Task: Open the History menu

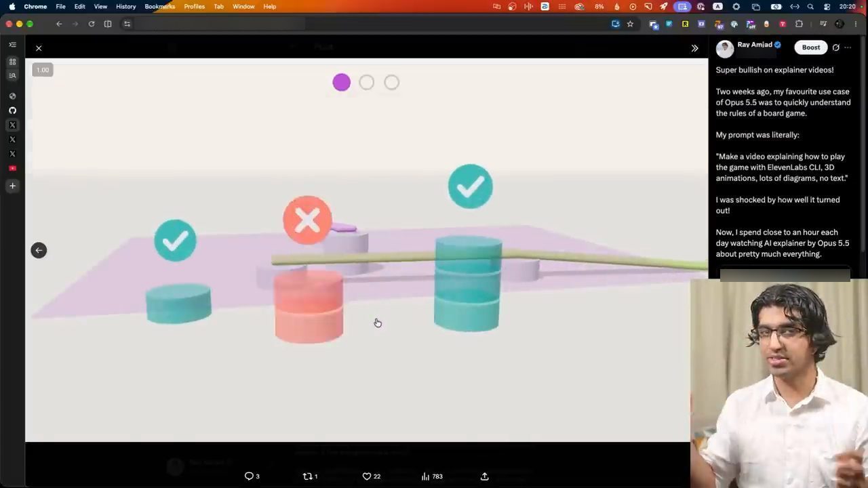Action: [x=125, y=6]
